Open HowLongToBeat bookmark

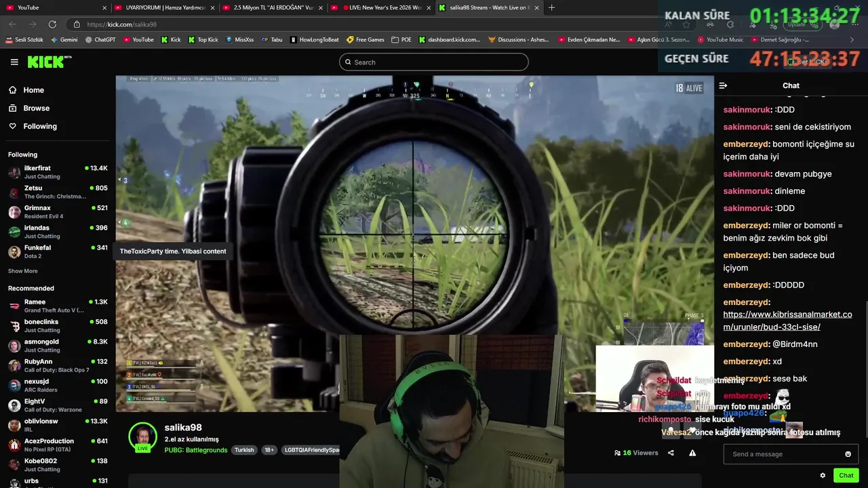tap(314, 40)
